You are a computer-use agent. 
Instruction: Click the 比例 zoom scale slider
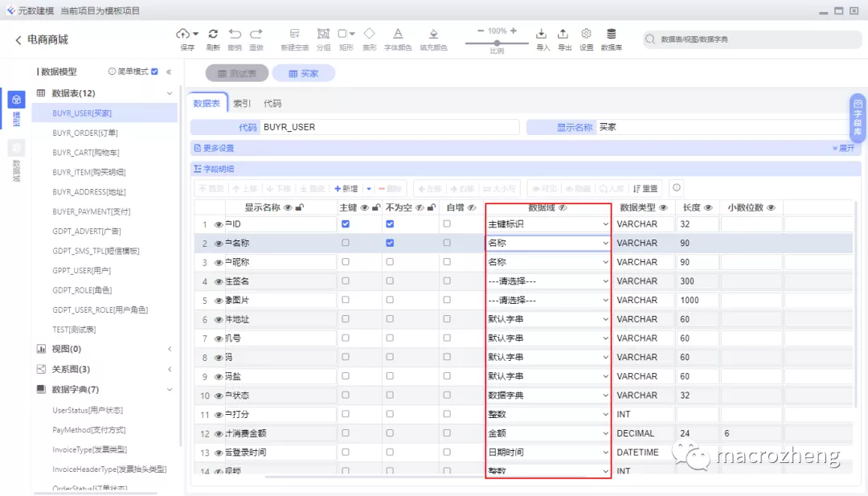[497, 43]
